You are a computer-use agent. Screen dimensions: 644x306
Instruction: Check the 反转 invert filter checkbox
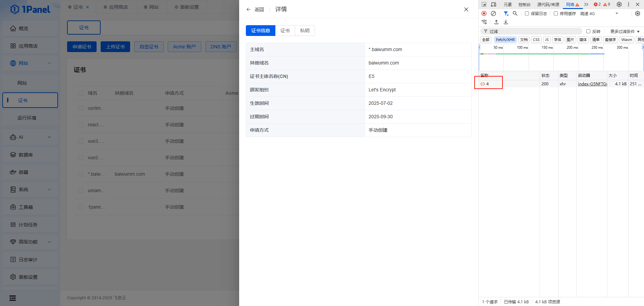pos(588,31)
